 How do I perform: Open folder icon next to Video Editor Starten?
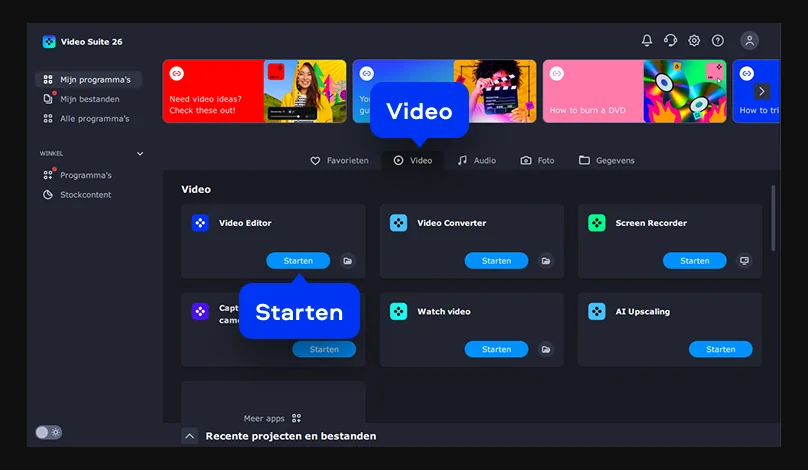(348, 261)
